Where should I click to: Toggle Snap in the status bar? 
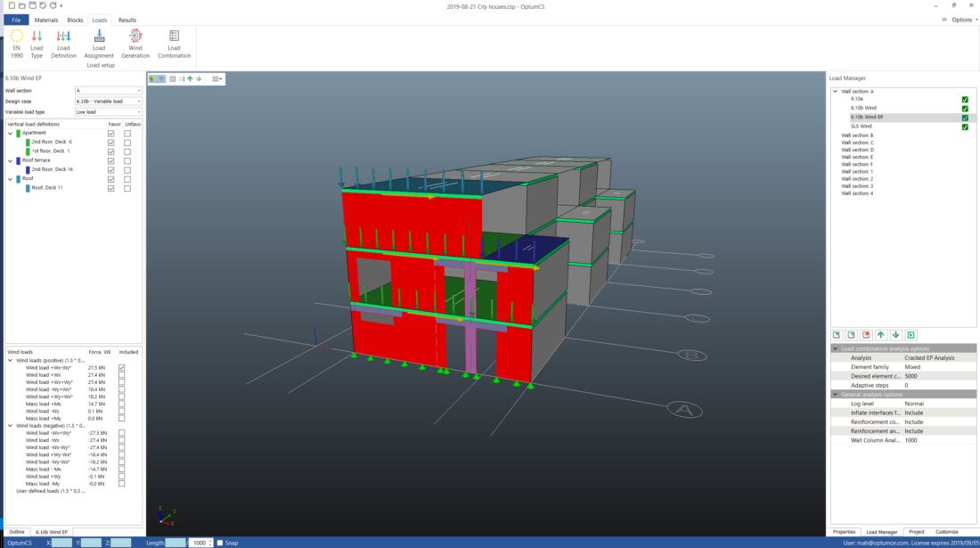(222, 542)
